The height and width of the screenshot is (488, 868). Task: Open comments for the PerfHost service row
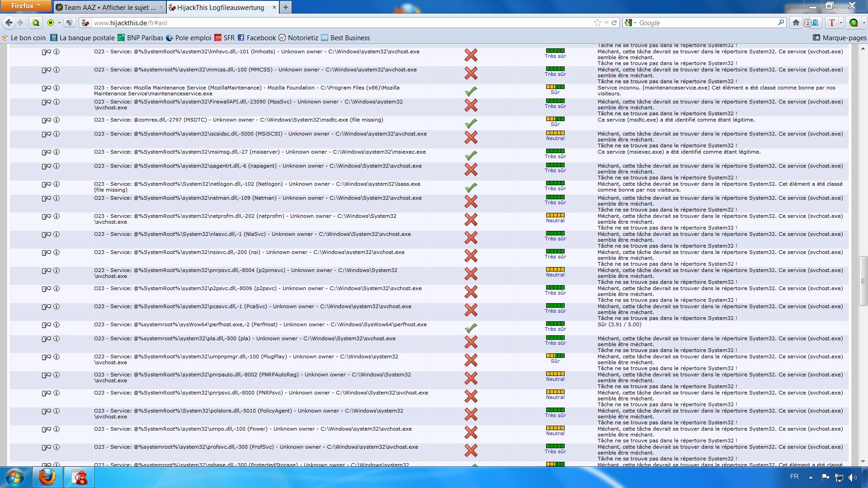(47, 325)
